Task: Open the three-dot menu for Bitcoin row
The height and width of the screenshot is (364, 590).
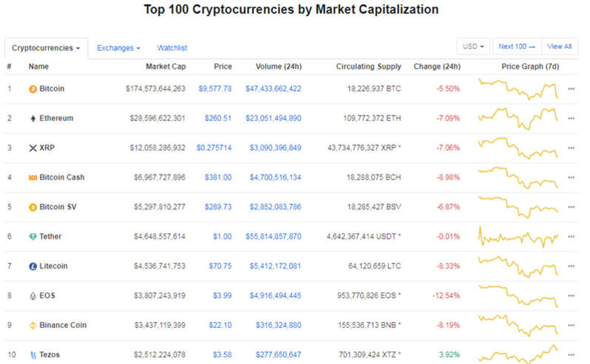Action: 571,89
